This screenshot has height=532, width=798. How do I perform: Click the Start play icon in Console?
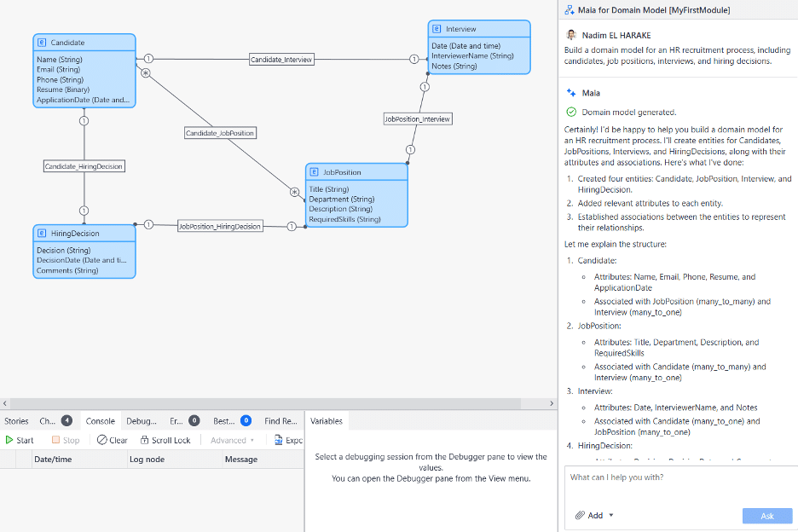pyautogui.click(x=9, y=441)
